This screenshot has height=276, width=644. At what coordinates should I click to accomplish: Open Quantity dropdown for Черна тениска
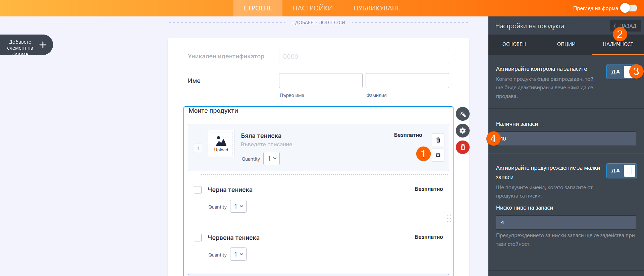coord(238,206)
